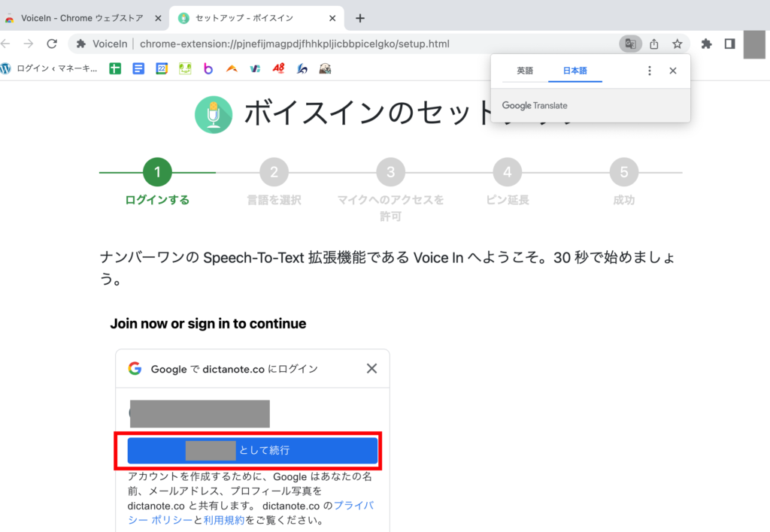Open the blue Google Docs bookmark
The image size is (770, 532).
[138, 68]
